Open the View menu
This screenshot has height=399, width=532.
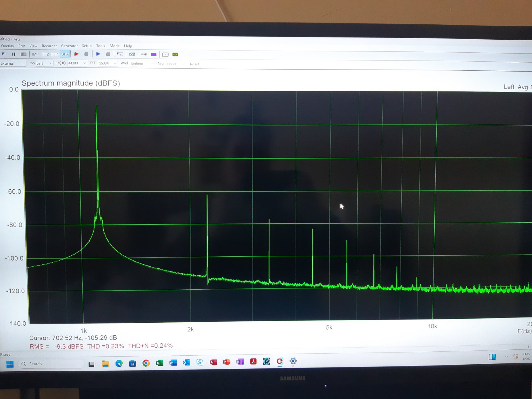tap(33, 46)
